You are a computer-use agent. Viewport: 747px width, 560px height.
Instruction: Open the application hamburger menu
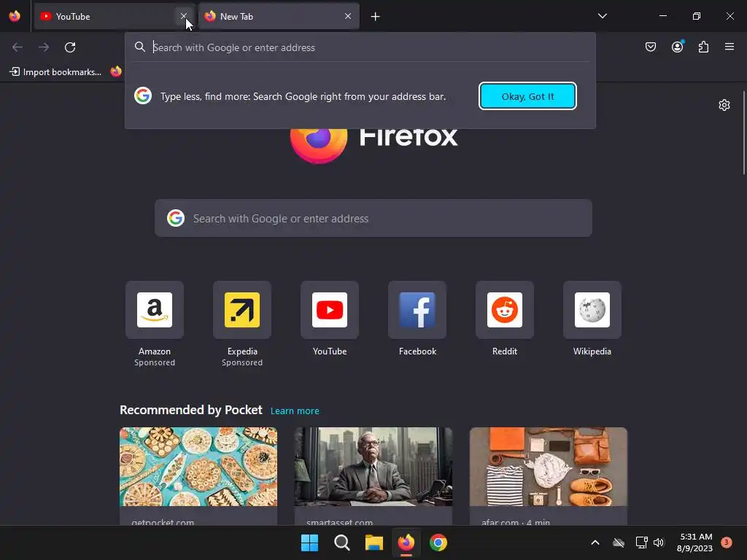tap(729, 47)
